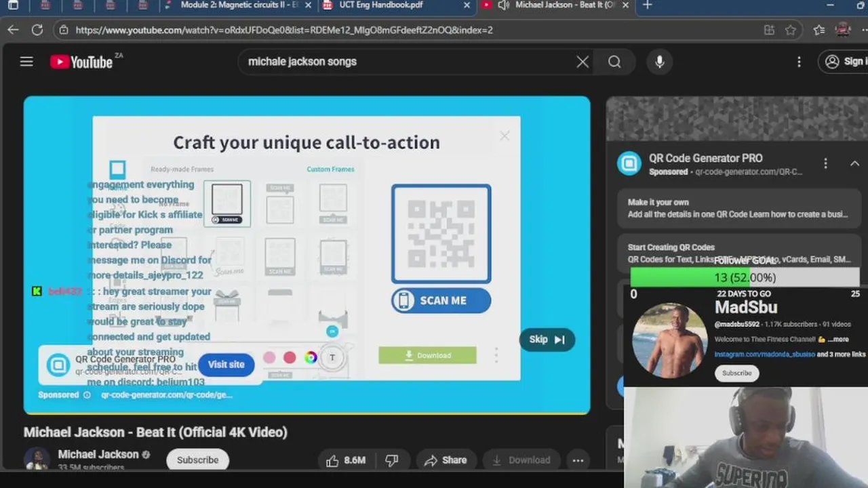868x488 pixels.
Task: Open the browser favorites list icon
Action: click(x=819, y=30)
